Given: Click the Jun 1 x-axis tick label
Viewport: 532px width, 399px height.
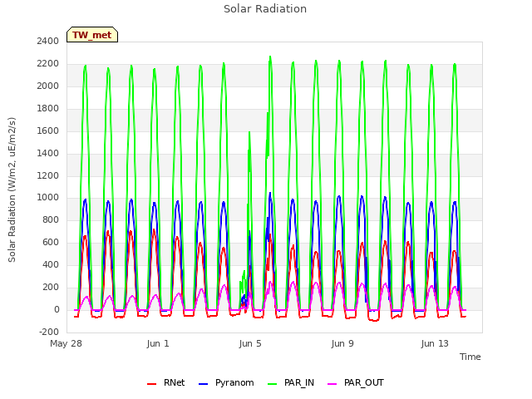Looking at the screenshot, I should point(158,343).
